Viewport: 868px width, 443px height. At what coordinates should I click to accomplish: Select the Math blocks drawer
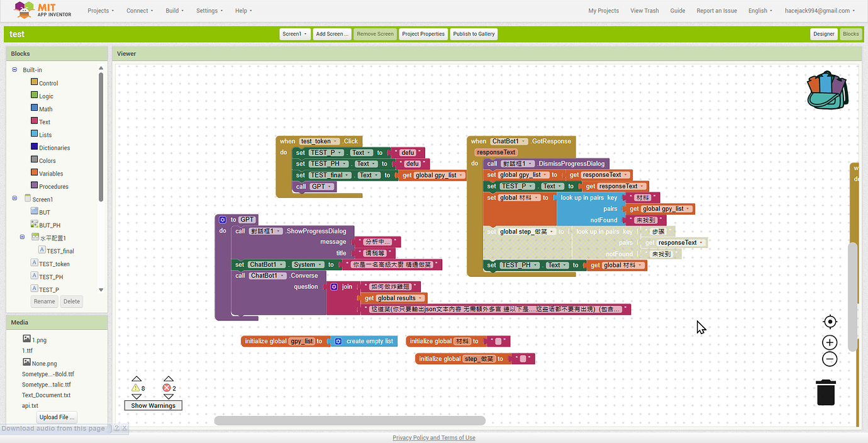[47, 108]
